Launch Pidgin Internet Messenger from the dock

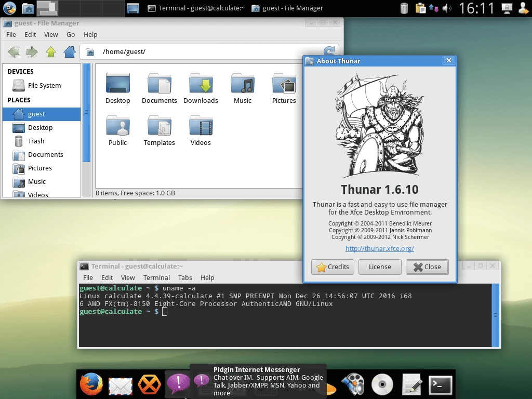coord(178,384)
